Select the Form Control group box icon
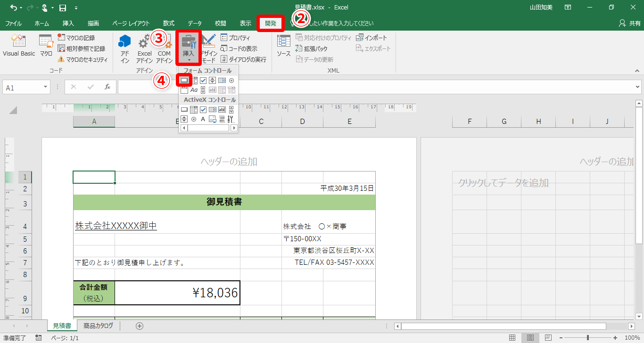644x343 pixels. coord(184,90)
